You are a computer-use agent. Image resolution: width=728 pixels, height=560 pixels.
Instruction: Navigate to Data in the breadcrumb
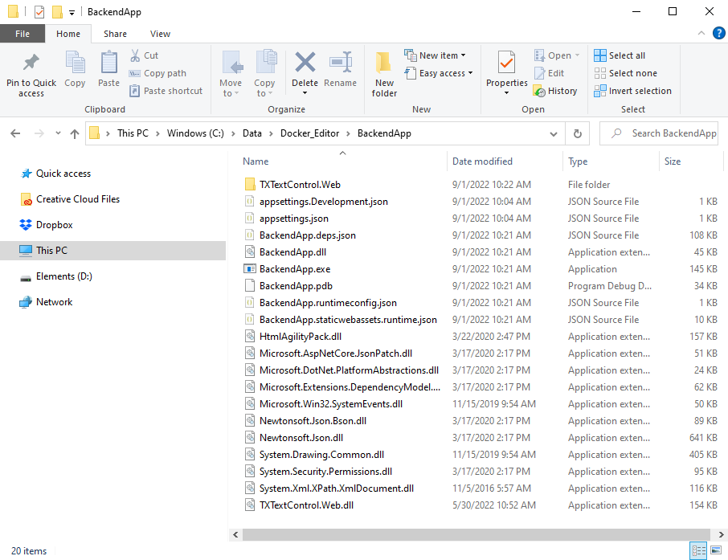tap(252, 133)
